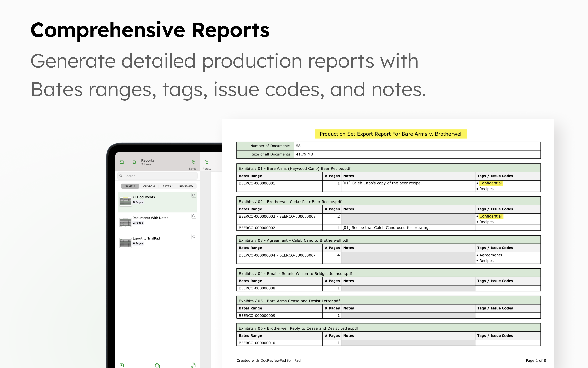Open the Export to TrialPad thumbnail
The width and height of the screenshot is (588, 368).
click(125, 243)
